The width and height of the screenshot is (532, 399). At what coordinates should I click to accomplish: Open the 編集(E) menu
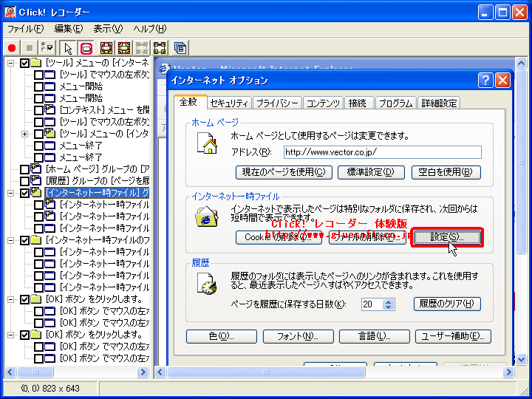coord(68,29)
